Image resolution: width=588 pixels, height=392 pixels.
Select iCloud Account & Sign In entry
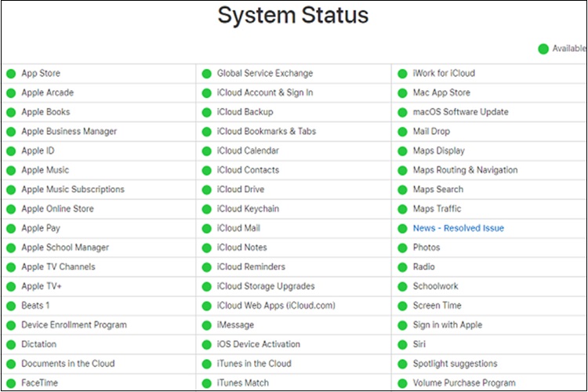tap(265, 93)
